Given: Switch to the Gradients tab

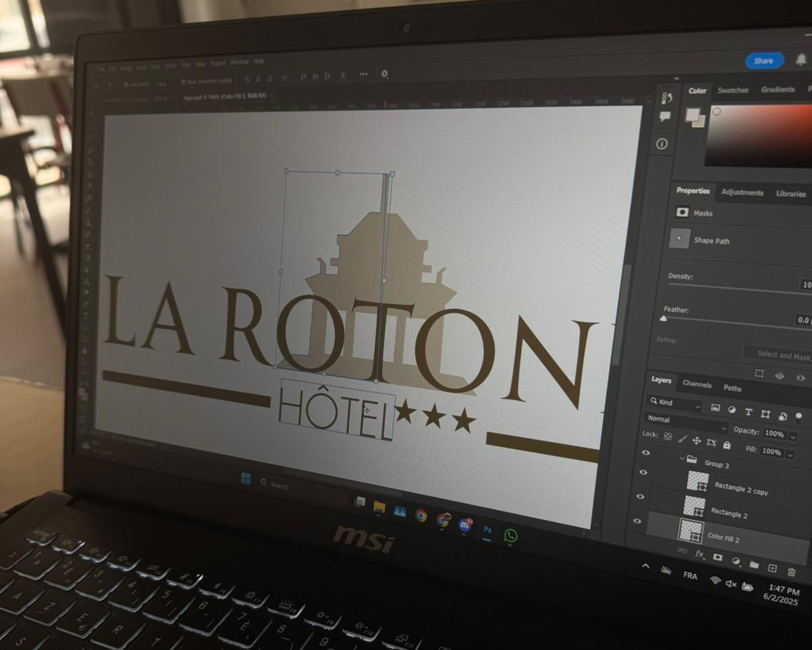Looking at the screenshot, I should (x=777, y=90).
